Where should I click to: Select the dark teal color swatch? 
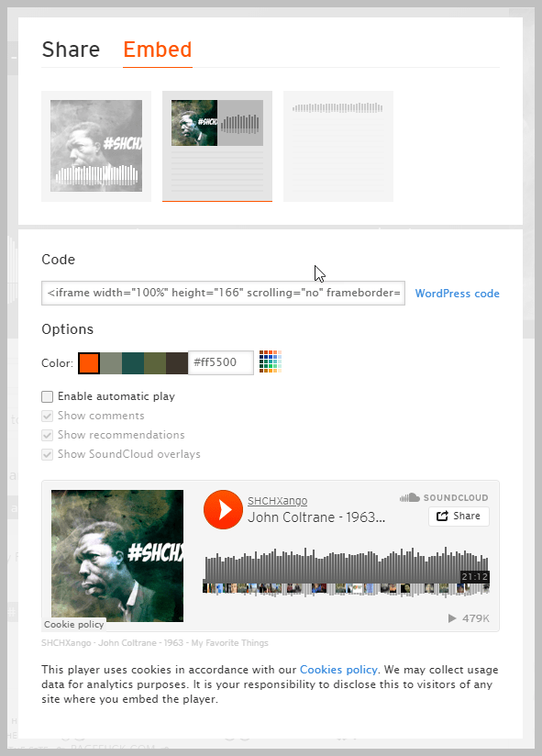coord(133,363)
